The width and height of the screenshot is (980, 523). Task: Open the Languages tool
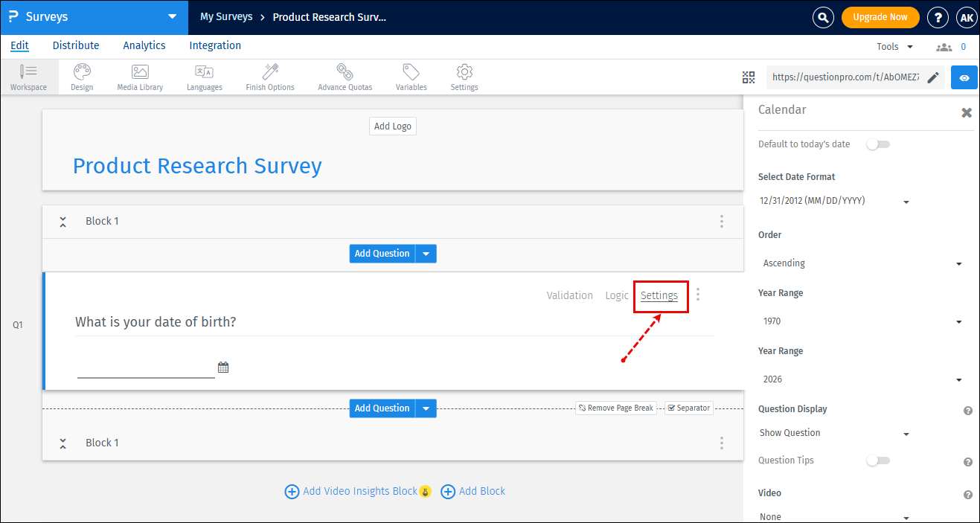204,77
